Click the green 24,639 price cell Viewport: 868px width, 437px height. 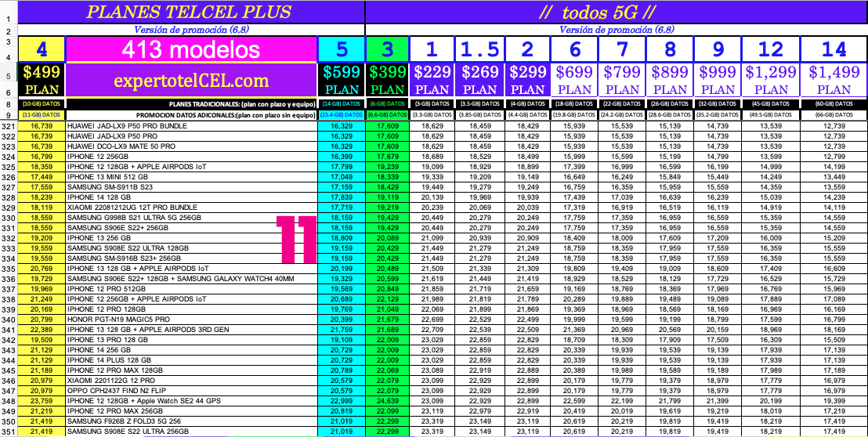pos(388,400)
